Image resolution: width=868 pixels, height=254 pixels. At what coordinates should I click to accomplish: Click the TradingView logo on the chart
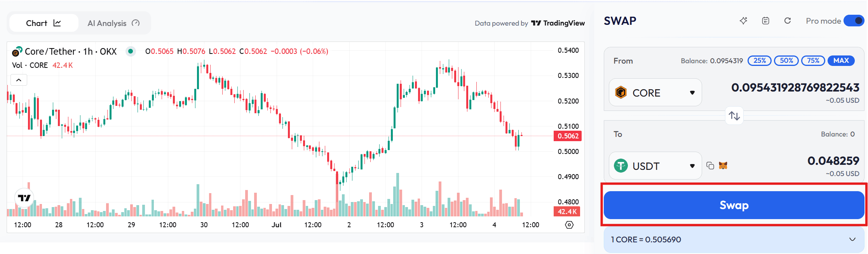[x=24, y=198]
